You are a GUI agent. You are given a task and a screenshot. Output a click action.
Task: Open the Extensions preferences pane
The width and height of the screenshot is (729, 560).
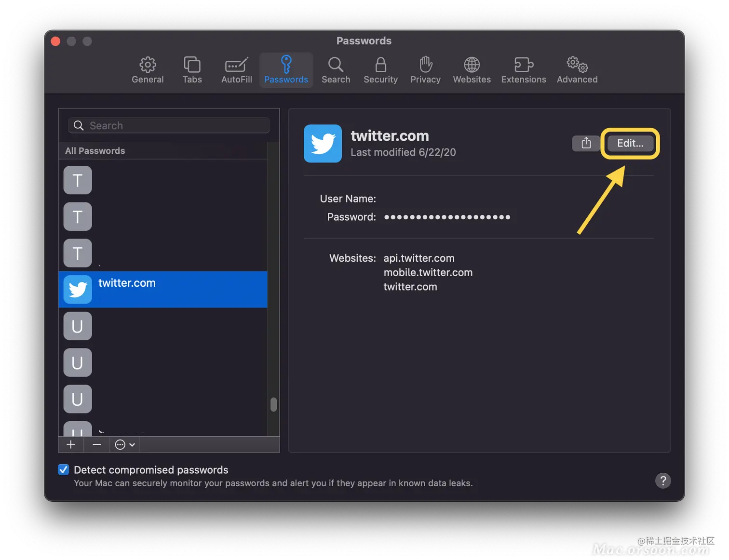click(x=524, y=70)
